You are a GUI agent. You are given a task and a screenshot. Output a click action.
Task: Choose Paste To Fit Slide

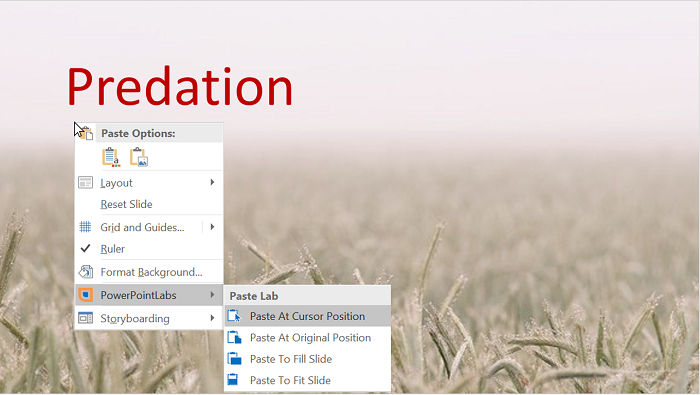pyautogui.click(x=308, y=380)
